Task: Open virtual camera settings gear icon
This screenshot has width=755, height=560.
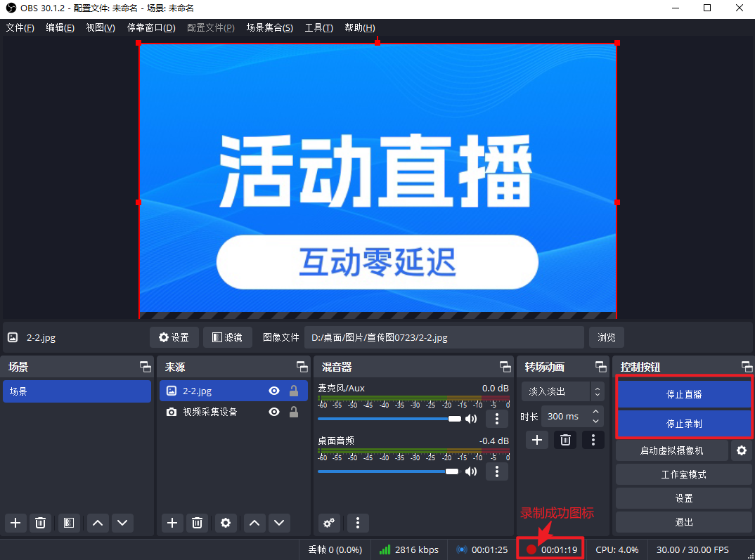Action: (741, 450)
